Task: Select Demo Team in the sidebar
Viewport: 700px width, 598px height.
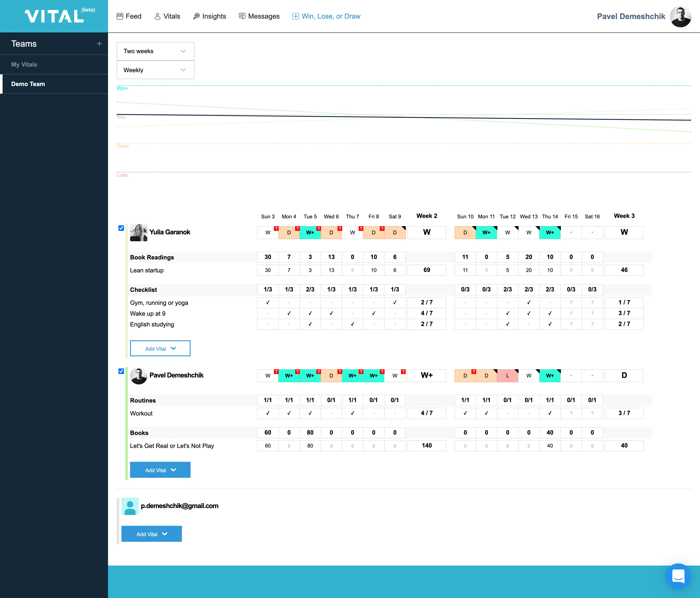Action: 28,84
